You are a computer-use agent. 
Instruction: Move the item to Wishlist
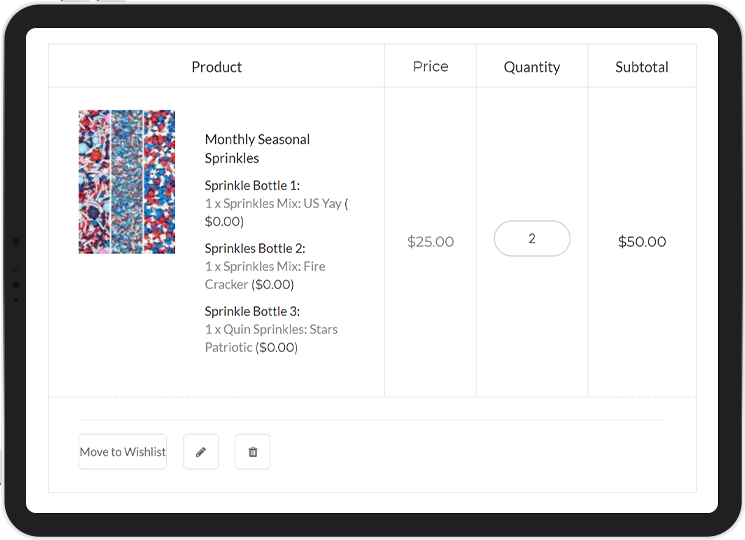click(x=123, y=452)
